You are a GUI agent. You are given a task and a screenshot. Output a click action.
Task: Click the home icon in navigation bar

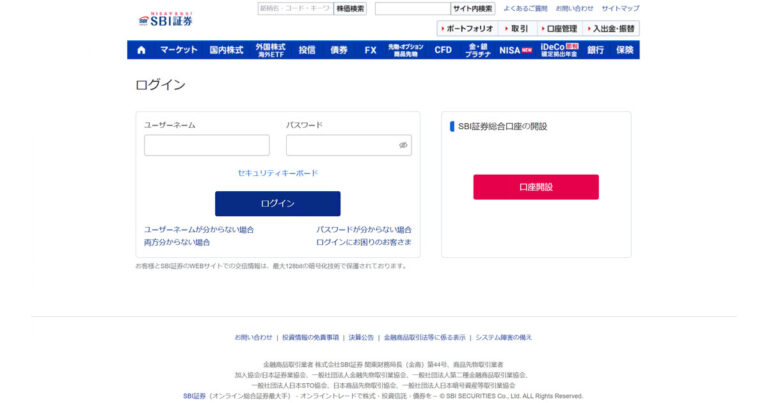[x=139, y=50]
